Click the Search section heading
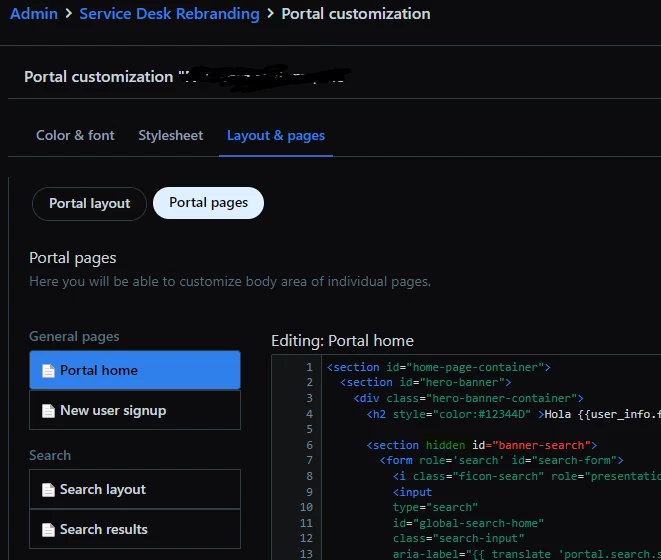Screen dimensions: 661x560 point(50,455)
